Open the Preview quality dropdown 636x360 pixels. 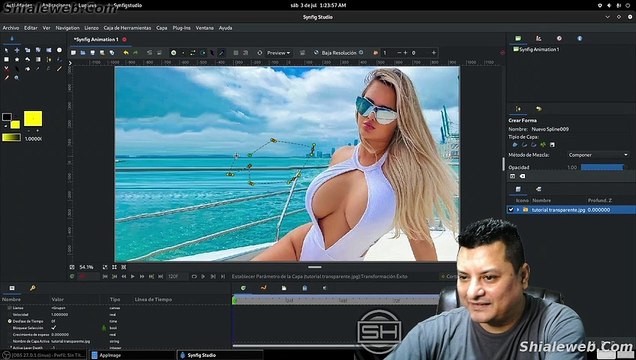279,53
